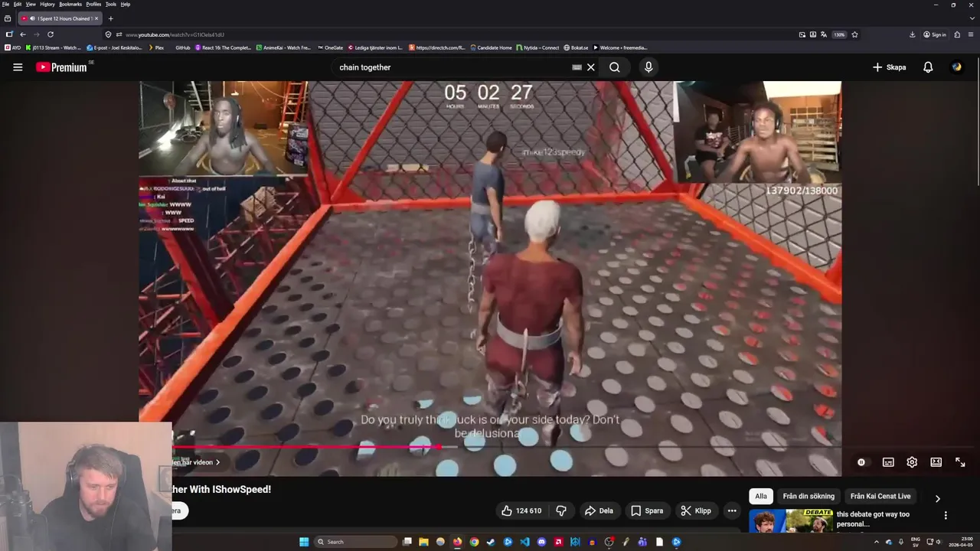Open the File menu
980x551 pixels.
click(5, 4)
